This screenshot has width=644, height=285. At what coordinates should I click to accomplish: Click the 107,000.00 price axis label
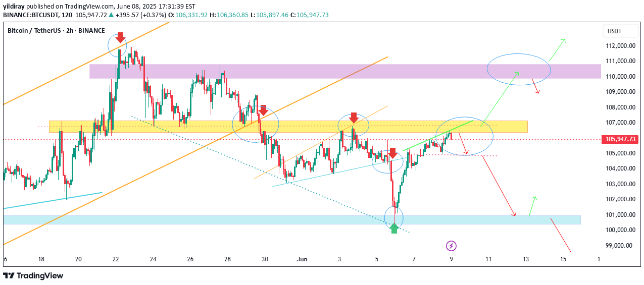pos(619,123)
